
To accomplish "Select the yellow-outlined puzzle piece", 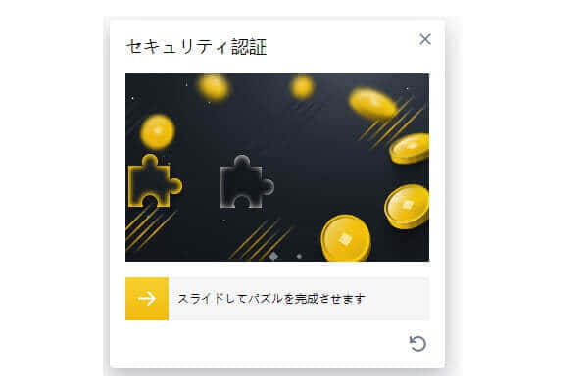I will (x=155, y=180).
